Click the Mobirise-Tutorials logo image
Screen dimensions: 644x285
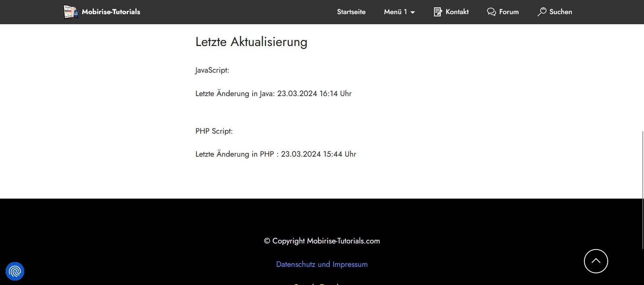click(x=71, y=12)
